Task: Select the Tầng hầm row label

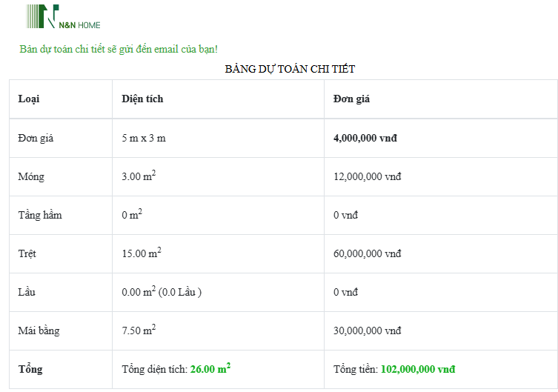Action: click(40, 216)
